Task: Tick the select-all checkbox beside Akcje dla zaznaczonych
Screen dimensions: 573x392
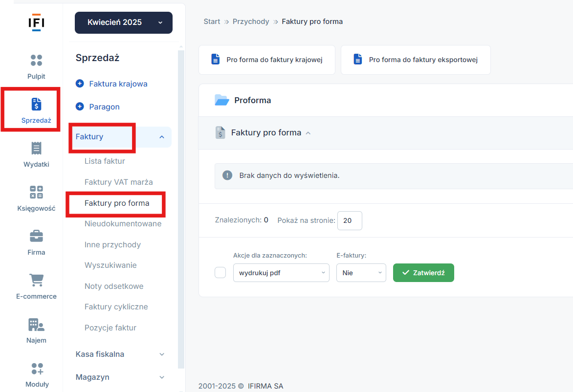Action: pyautogui.click(x=220, y=273)
